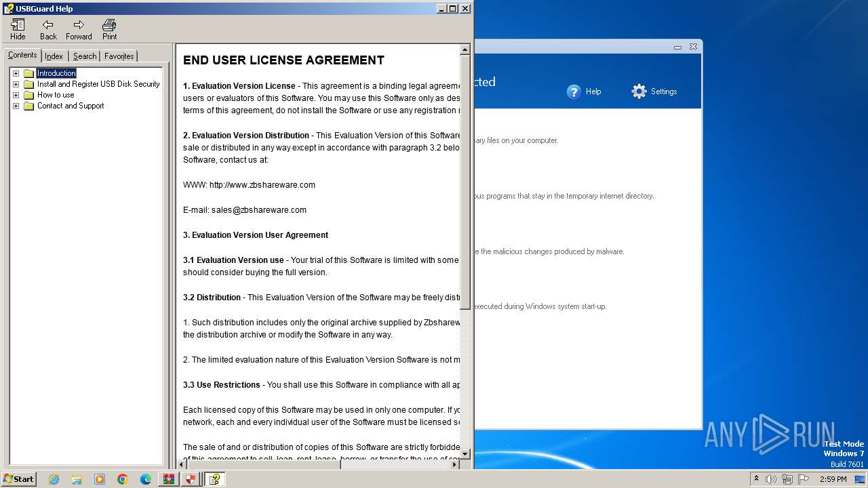Viewport: 868px width, 488px height.
Task: Launch Windows Media Player from taskbar
Action: click(100, 479)
